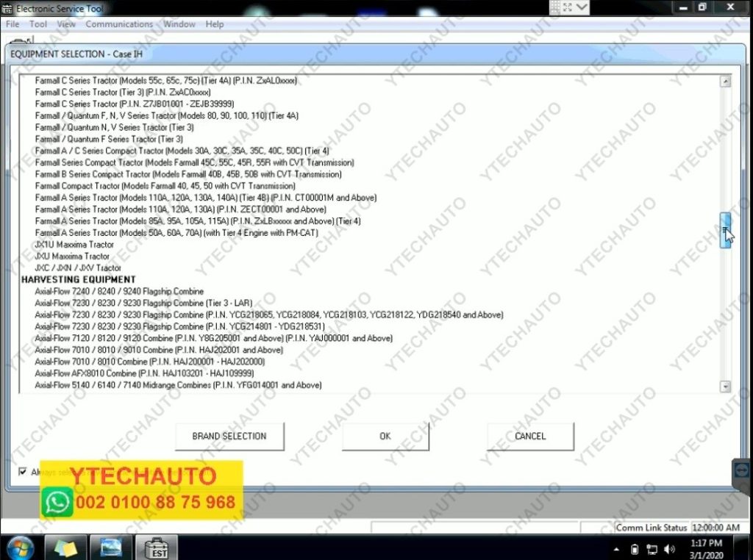Click the BRAND SELECTION button
The image size is (753, 560).
(x=229, y=437)
